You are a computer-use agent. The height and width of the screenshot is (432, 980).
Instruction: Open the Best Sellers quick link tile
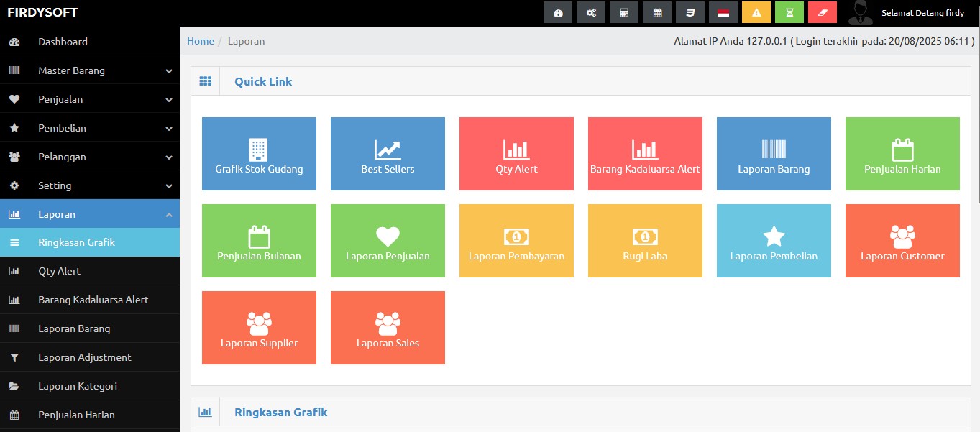click(x=388, y=154)
